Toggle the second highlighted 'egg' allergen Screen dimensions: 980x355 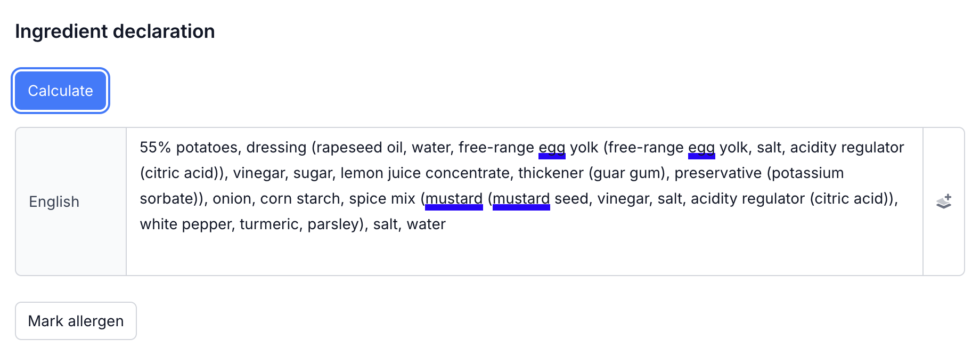tap(701, 147)
